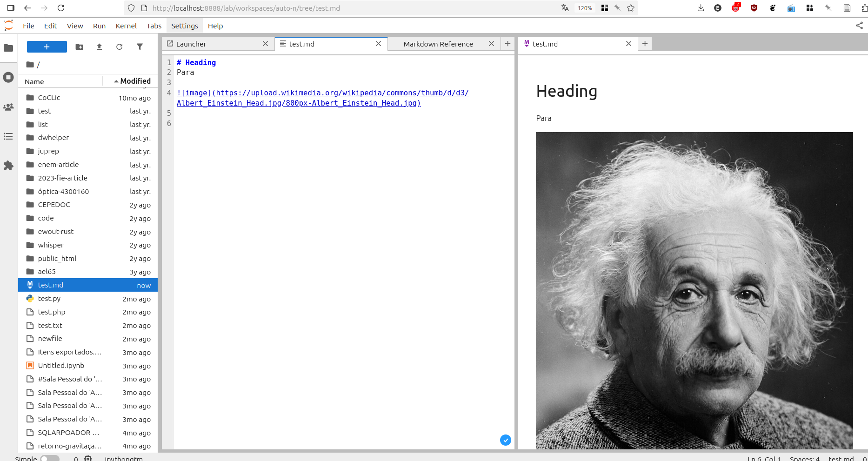Click the image markdown link in editor
Viewport: 868px width, 461px height.
pos(323,98)
